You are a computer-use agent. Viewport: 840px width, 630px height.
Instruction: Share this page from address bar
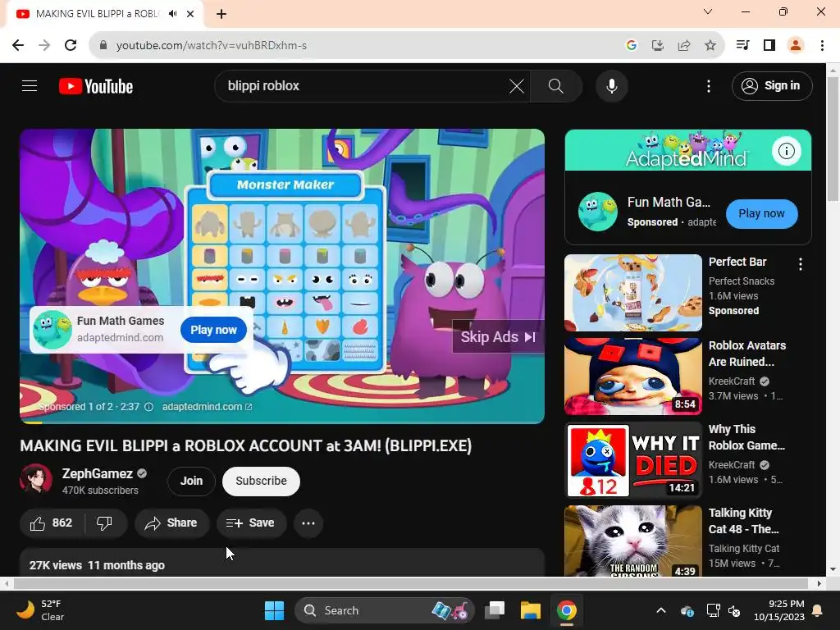(x=683, y=46)
